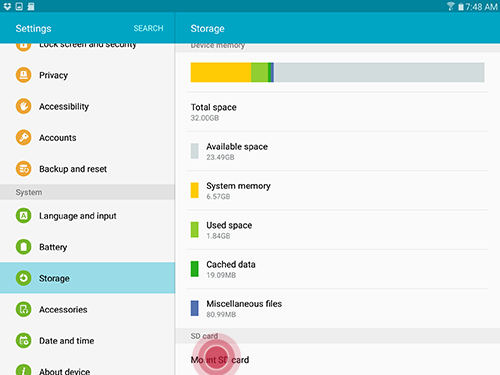Screen dimensions: 500x375
Task: Tap SEARCH in Settings header
Action: pos(148,28)
